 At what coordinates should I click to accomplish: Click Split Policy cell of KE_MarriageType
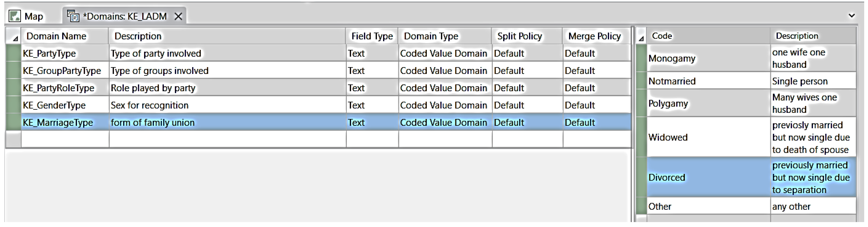pyautogui.click(x=527, y=122)
